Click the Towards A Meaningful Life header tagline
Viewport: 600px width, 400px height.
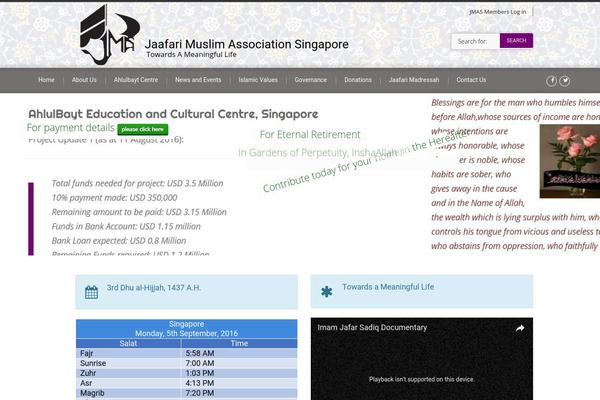click(x=191, y=54)
